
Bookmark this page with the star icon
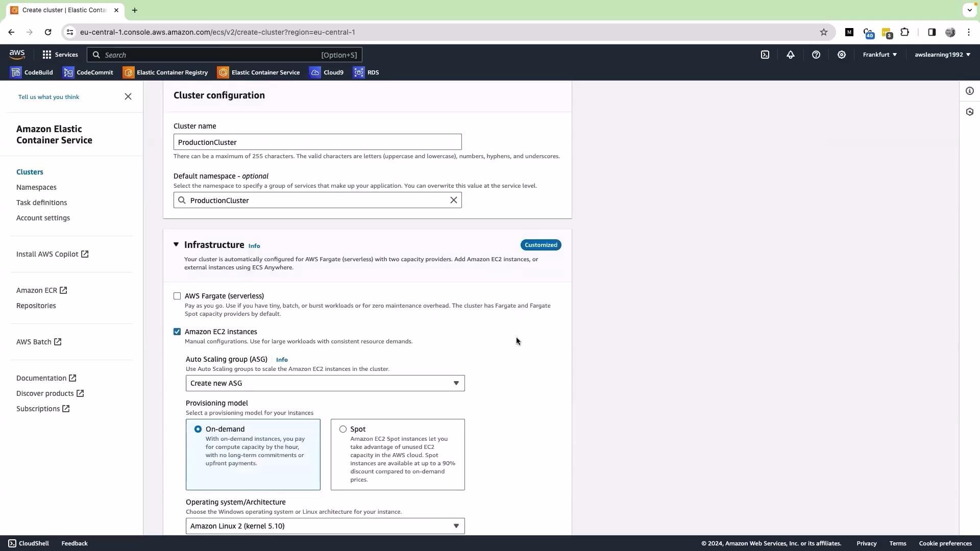824,32
